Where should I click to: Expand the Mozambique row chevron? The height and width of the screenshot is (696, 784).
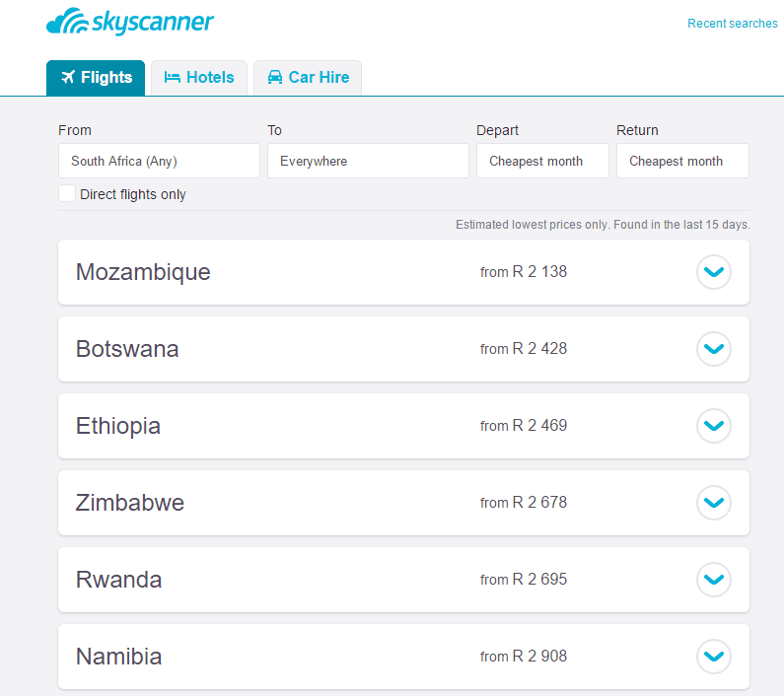click(714, 272)
